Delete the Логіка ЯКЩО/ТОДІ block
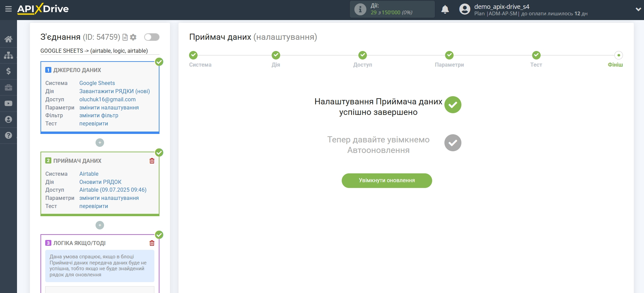This screenshot has width=644, height=293. point(152,243)
